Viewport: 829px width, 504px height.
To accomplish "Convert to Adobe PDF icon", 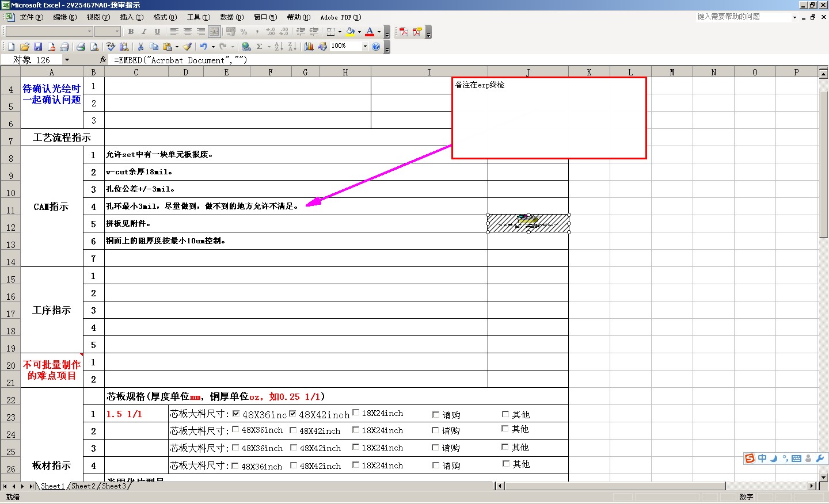I will [x=404, y=32].
